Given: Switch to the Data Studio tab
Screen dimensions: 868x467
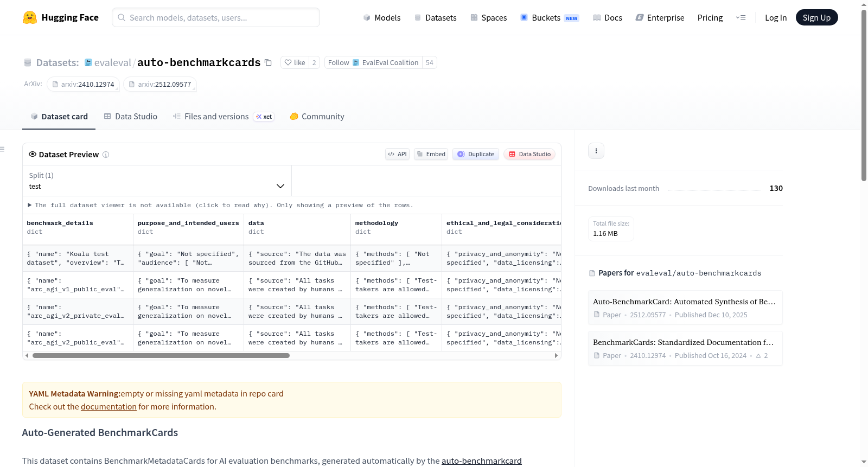Looking at the screenshot, I should pyautogui.click(x=131, y=117).
